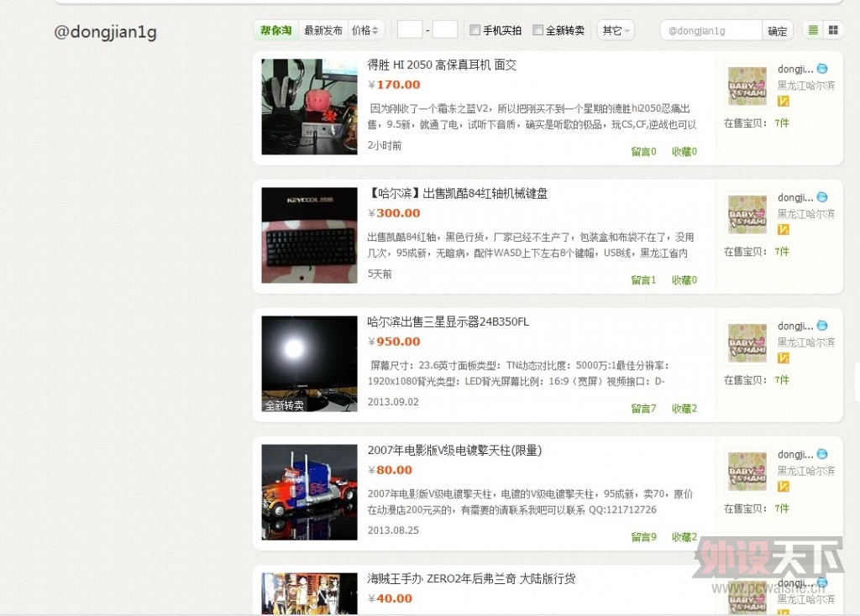Open seller avatar on keyboard listing

[747, 214]
